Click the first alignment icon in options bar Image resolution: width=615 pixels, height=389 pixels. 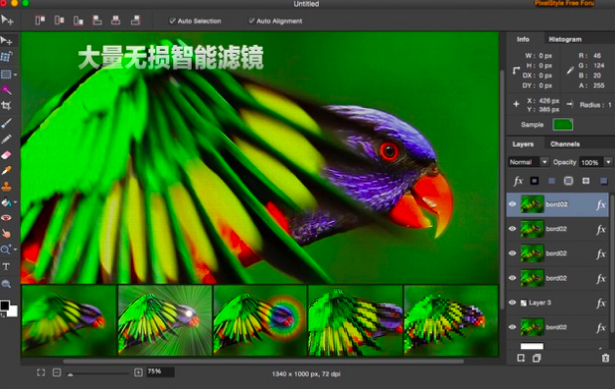coord(40,20)
